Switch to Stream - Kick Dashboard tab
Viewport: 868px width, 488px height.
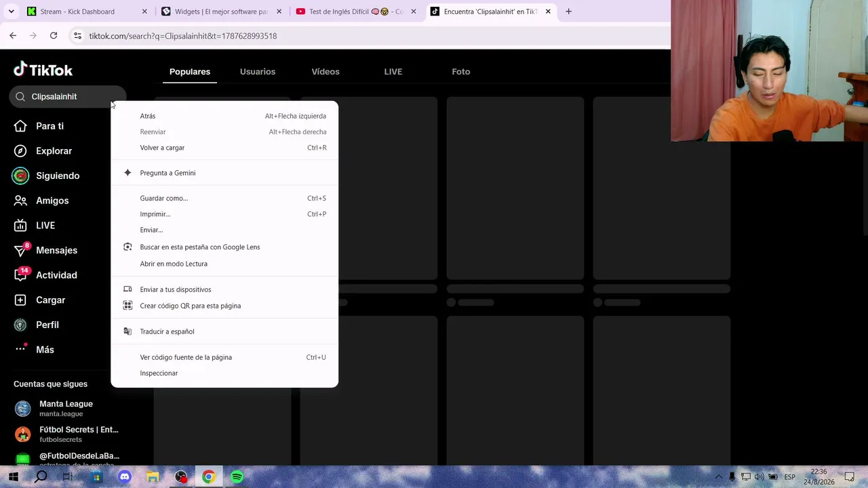coord(86,12)
